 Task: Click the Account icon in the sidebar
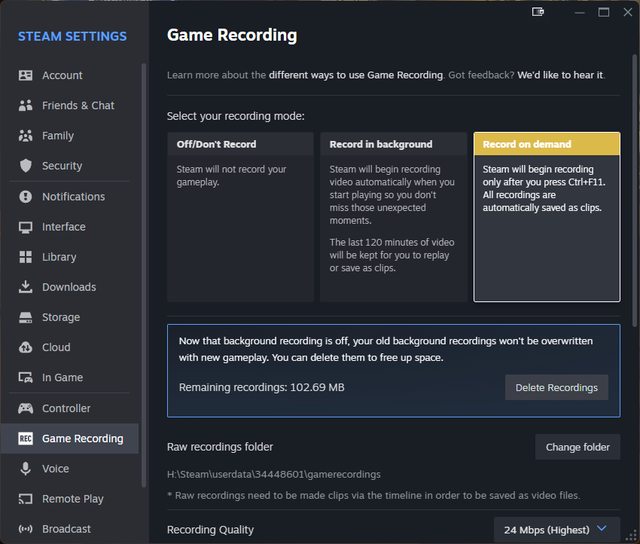[26, 75]
